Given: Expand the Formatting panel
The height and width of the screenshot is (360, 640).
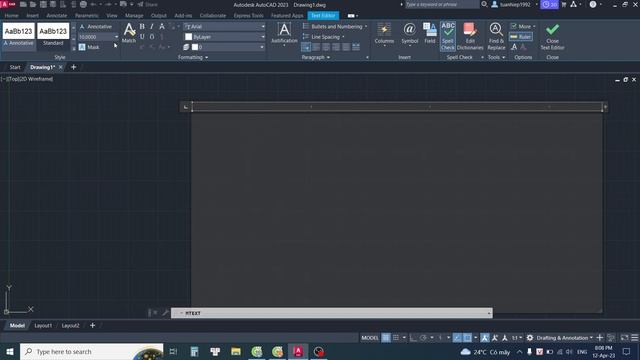Looking at the screenshot, I should [x=193, y=58].
